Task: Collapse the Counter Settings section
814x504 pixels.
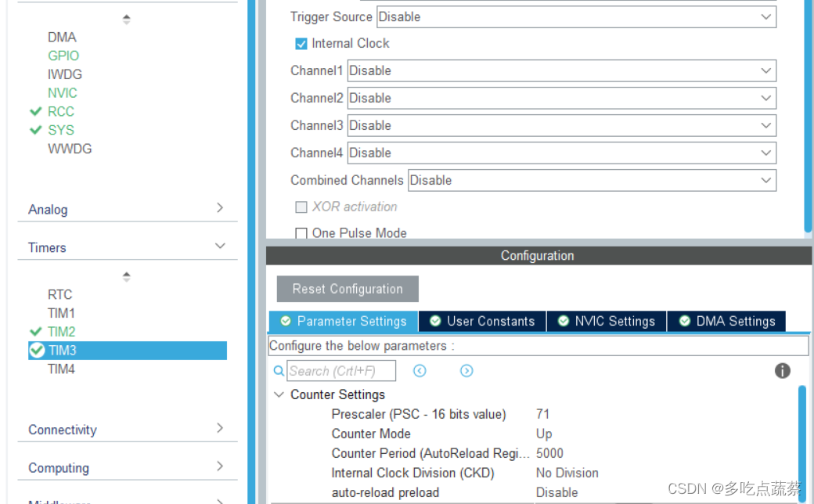Action: [279, 394]
